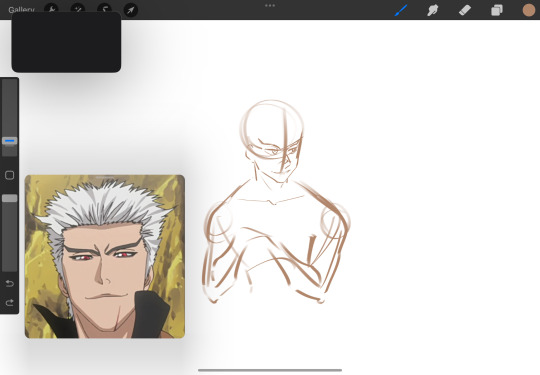
Task: Open the active color swatch
Action: (529, 10)
